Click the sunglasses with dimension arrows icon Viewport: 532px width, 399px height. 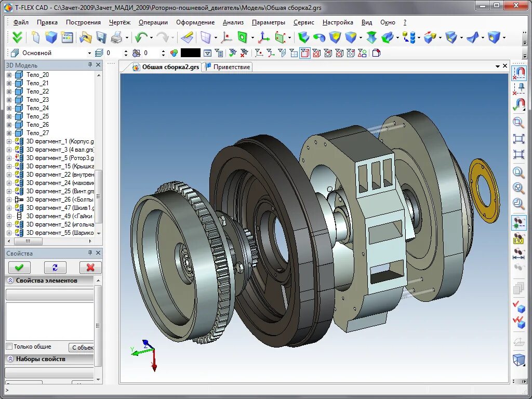(519, 254)
